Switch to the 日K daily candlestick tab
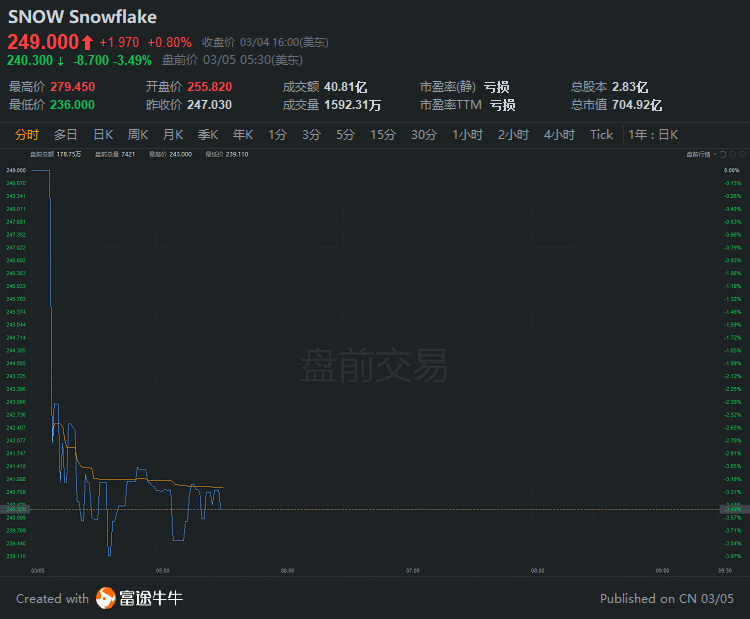Image resolution: width=750 pixels, height=619 pixels. (x=103, y=135)
